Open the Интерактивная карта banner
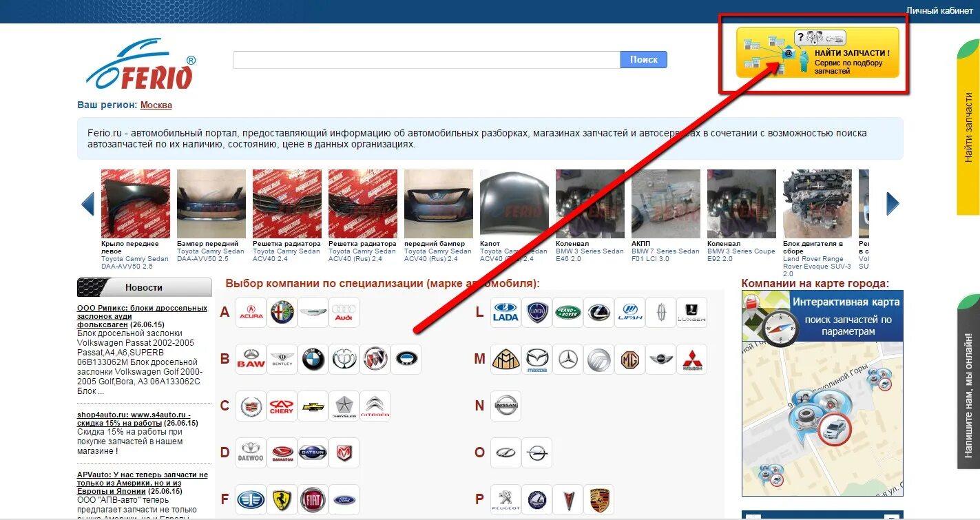This screenshot has width=980, height=520. pos(822,316)
